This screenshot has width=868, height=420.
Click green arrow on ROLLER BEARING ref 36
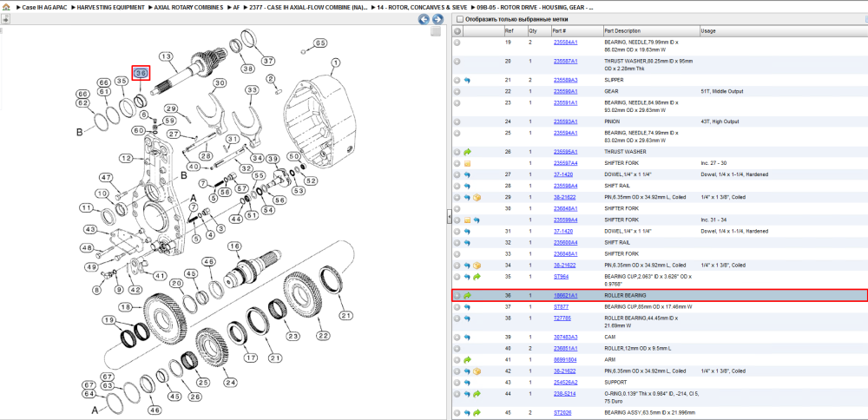pos(467,296)
